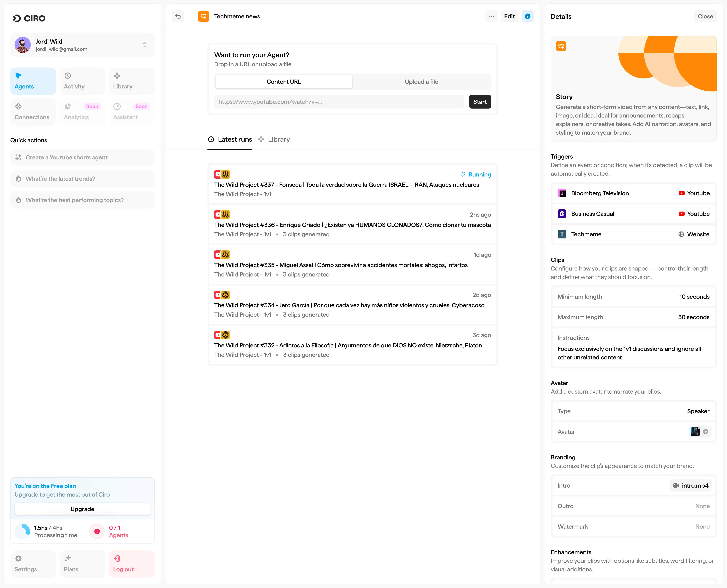Click the processing time progress ring
The image size is (727, 588).
click(x=23, y=531)
